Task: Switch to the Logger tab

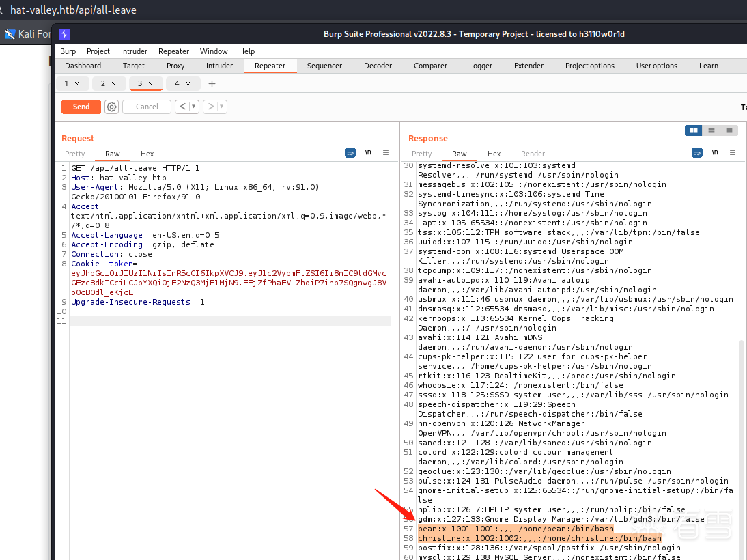Action: 480,66
